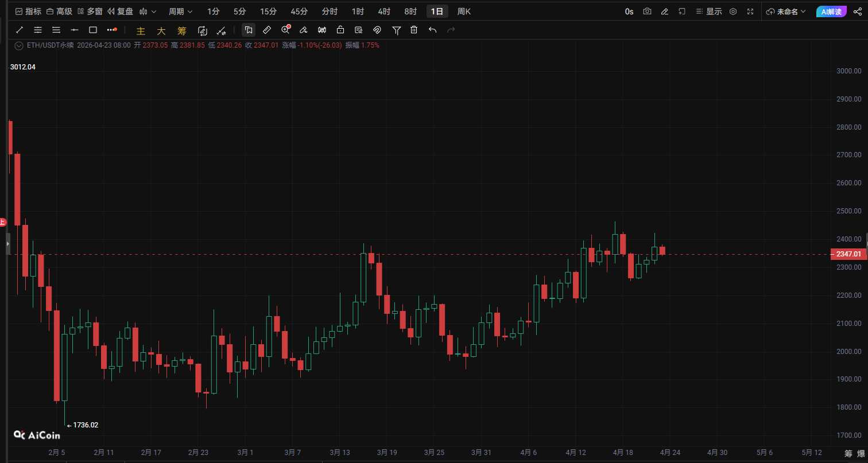The height and width of the screenshot is (463, 868).
Task: Expand the 未命名 cloud layout dropdown
Action: coord(786,11)
